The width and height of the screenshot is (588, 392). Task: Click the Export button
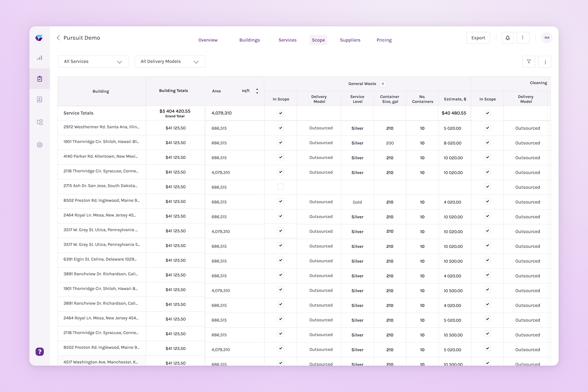478,38
